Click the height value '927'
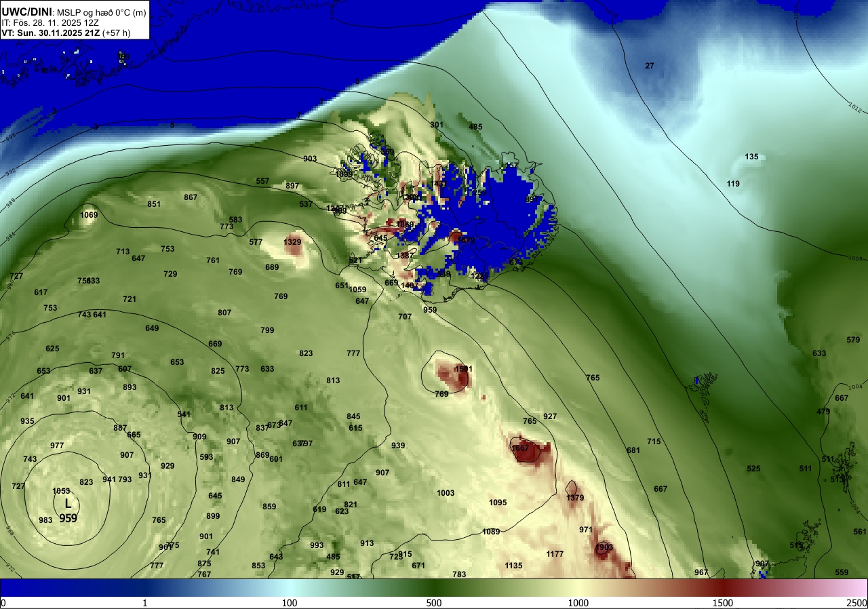This screenshot has height=609, width=868. (x=550, y=416)
